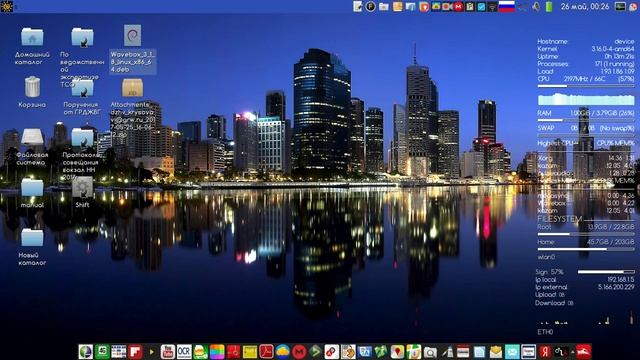The width and height of the screenshot is (640, 360).
Task: Launch the translator app in the dock
Action: (364, 352)
